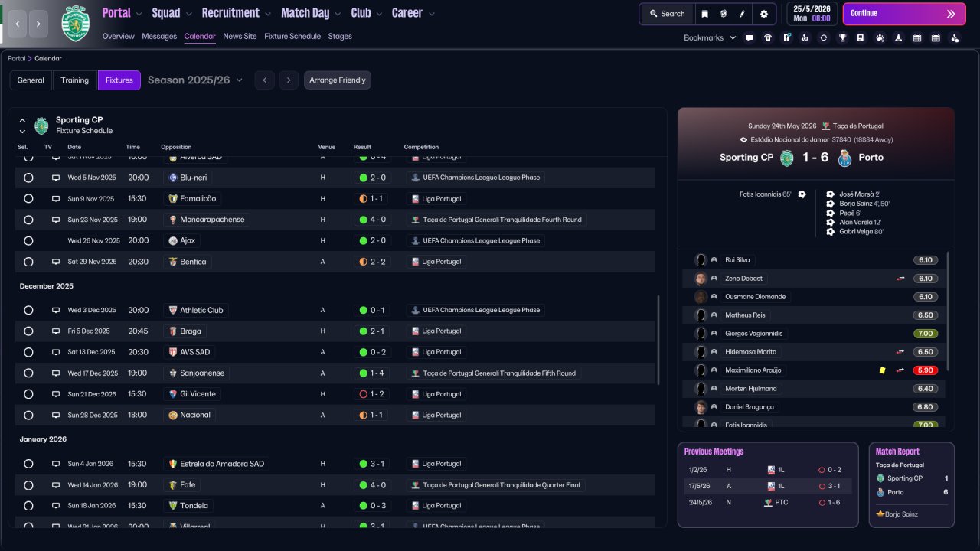
Task: Open the Season 2025/26 dropdown
Action: point(195,80)
